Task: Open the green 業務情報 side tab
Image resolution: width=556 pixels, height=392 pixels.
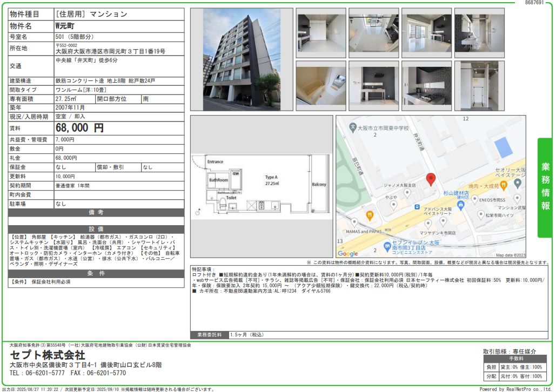Action: [546, 187]
